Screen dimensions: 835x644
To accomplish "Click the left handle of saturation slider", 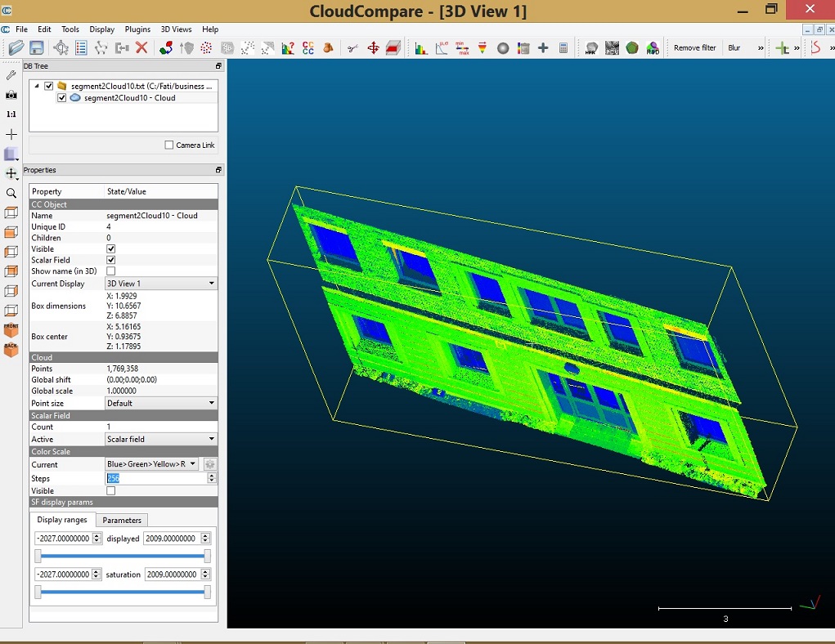I will coord(38,592).
